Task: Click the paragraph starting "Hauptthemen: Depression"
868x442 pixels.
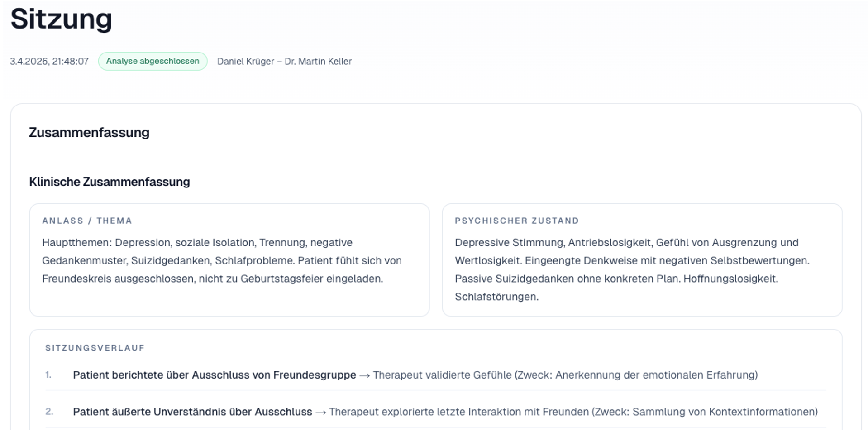Action: (222, 261)
